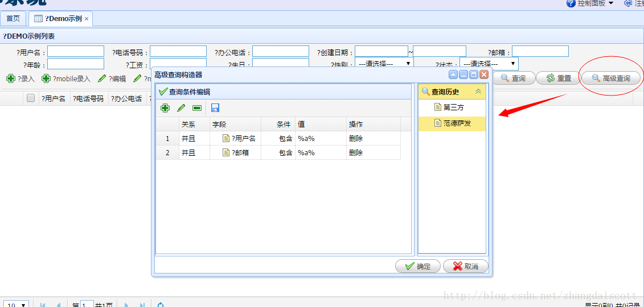Close the 高级查询构造器 dialog
Screen dimensions: 644x307
483,74
